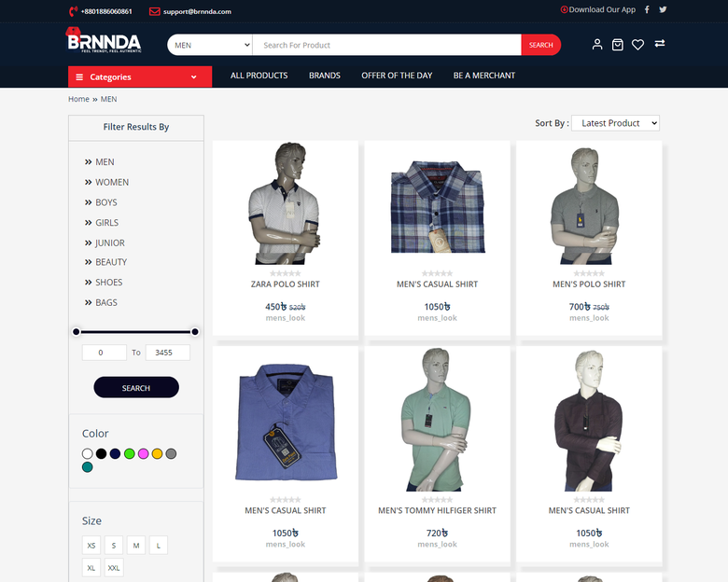Select the navy blue color swatch
728x582 pixels.
click(x=115, y=453)
